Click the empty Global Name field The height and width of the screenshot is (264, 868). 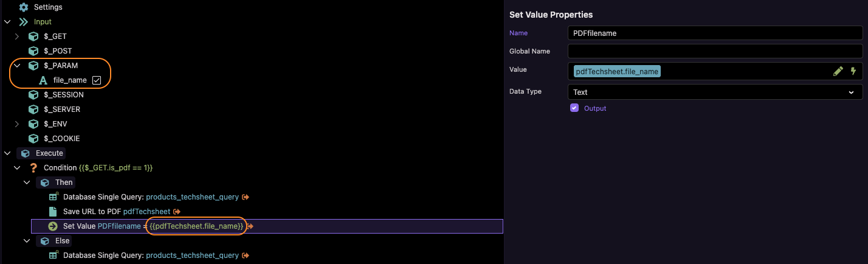[x=715, y=51]
